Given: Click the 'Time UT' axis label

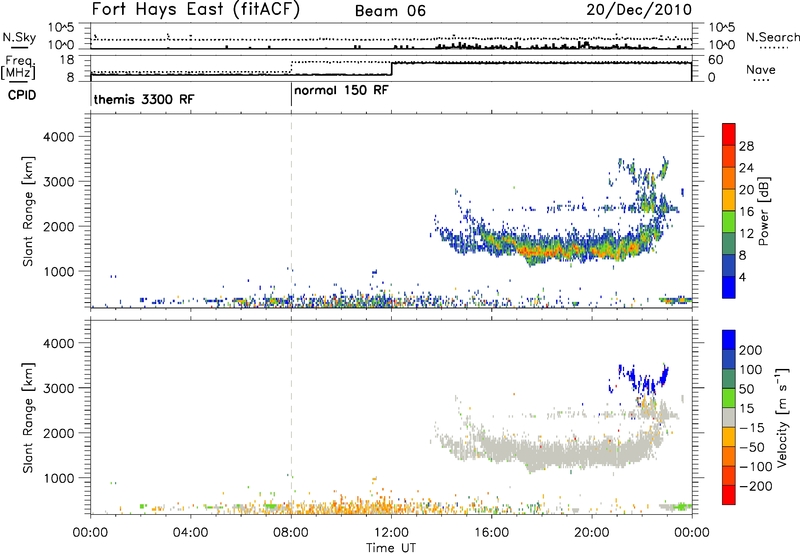Looking at the screenshot, I should tap(391, 548).
